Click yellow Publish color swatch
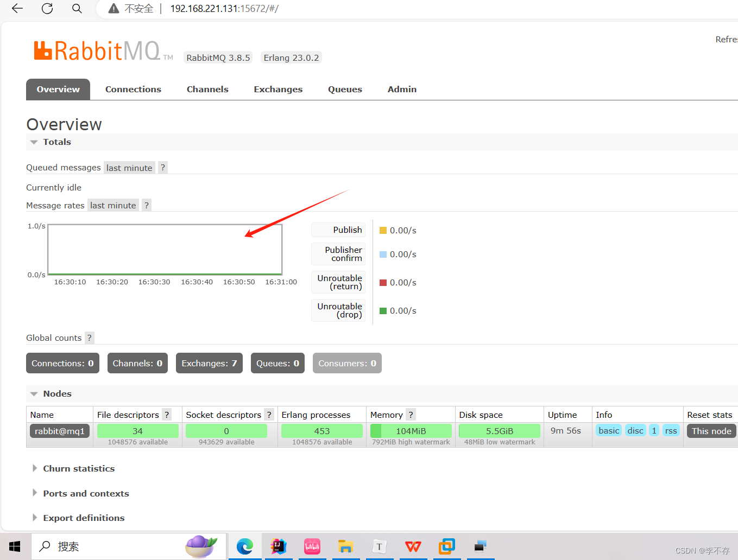Image resolution: width=738 pixels, height=560 pixels. [383, 230]
